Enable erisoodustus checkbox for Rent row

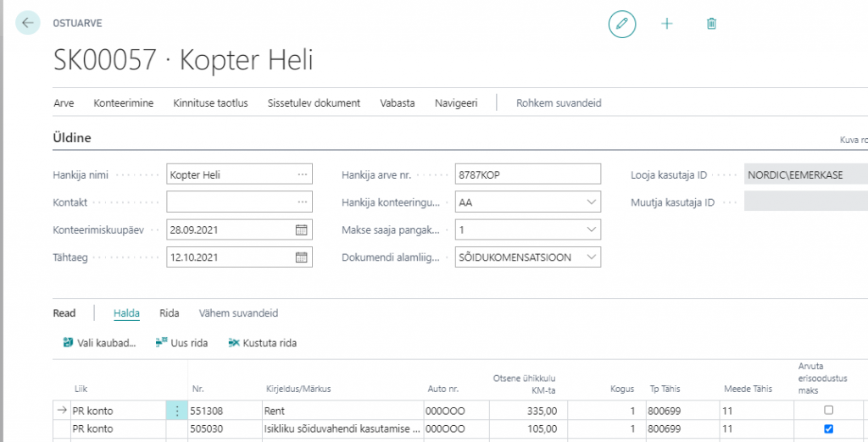[828, 410]
